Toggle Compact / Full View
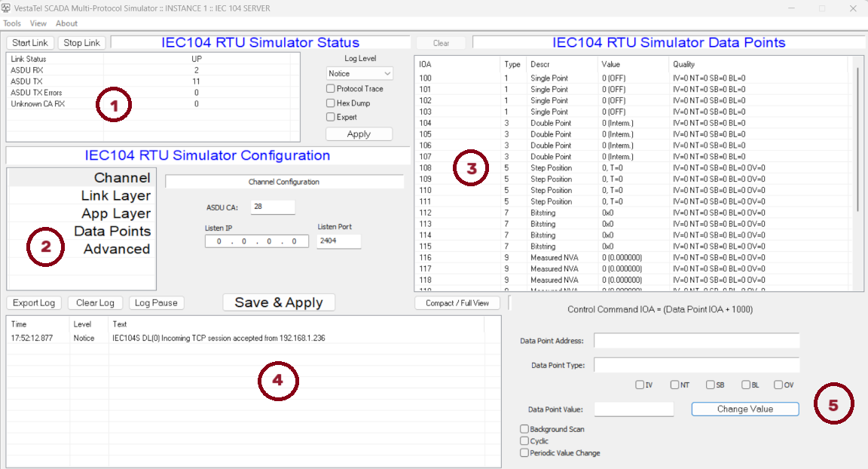 tap(459, 302)
